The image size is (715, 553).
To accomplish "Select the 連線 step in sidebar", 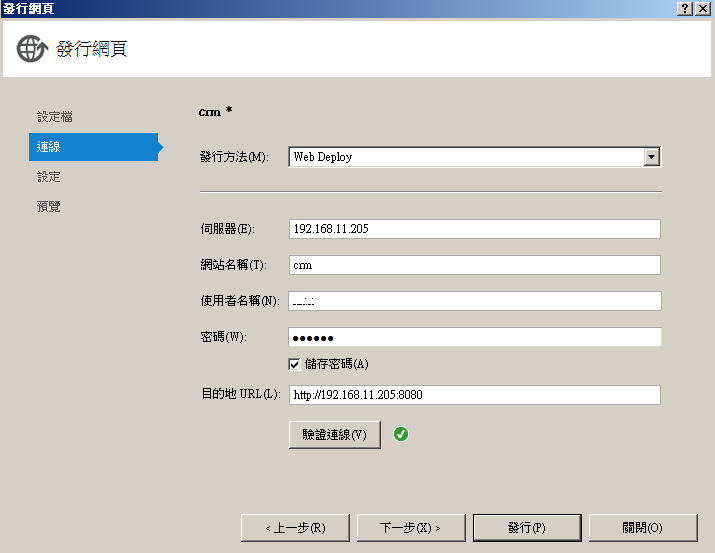I will point(50,147).
